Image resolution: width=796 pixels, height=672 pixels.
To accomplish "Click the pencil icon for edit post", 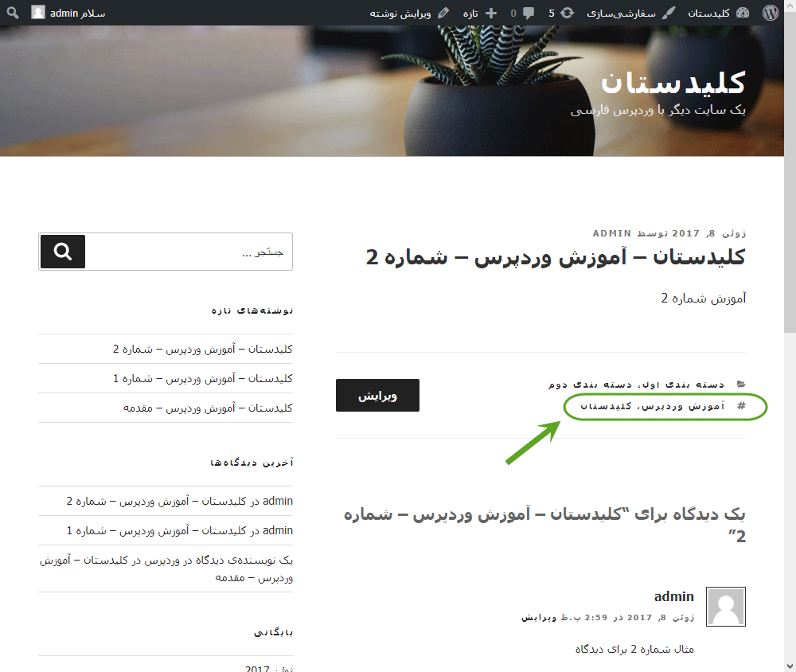I will (x=443, y=13).
